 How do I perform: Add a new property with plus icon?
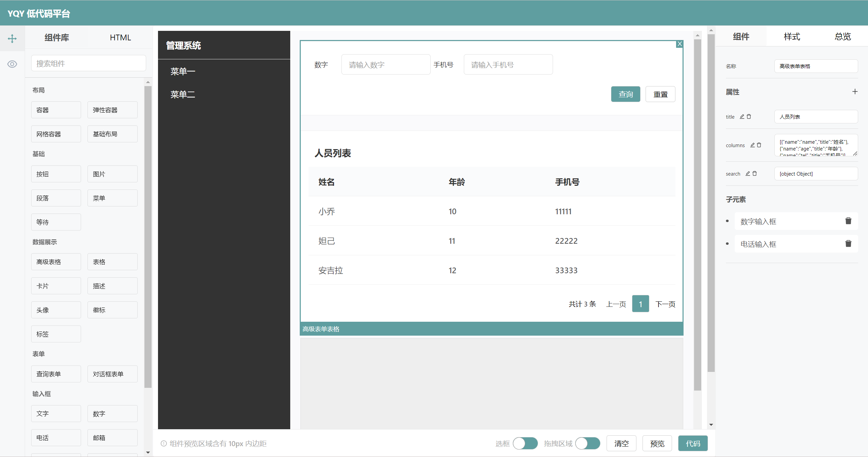855,92
